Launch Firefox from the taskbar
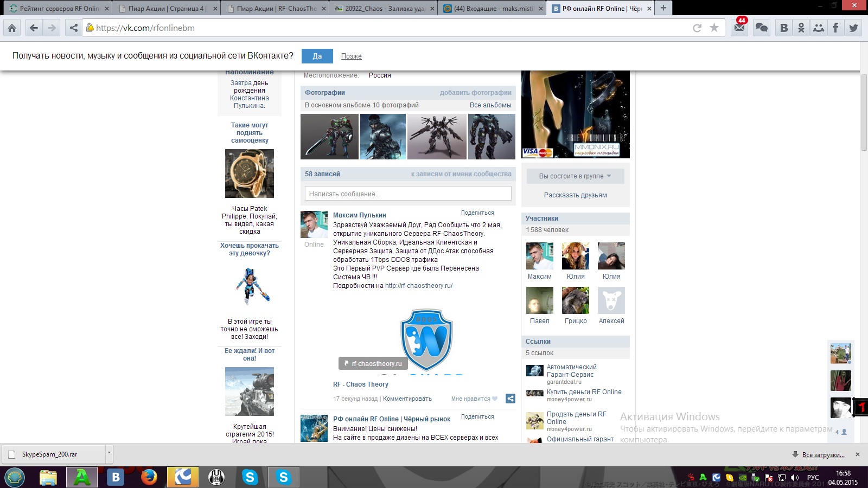Screen dimensions: 868x488 tap(149, 477)
